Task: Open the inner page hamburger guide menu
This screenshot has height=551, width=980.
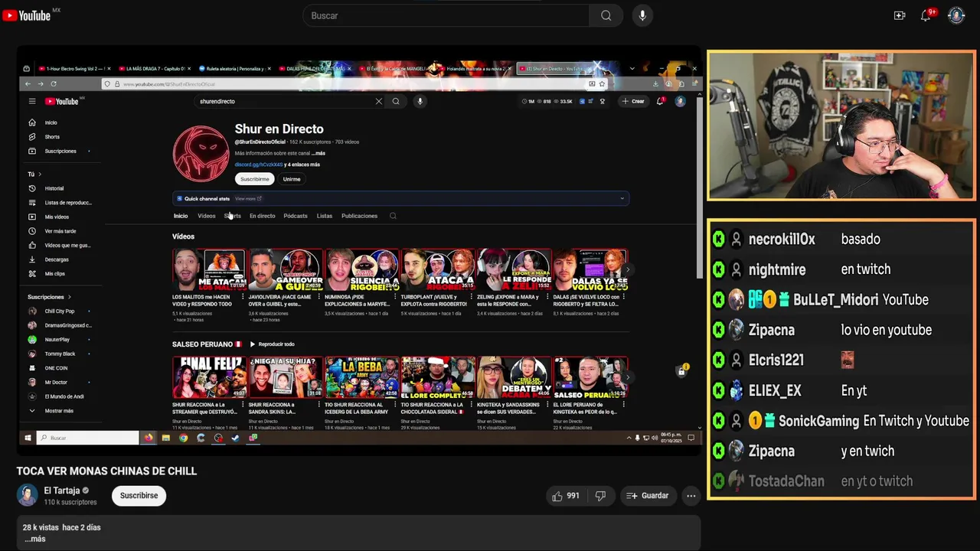Action: 32,101
